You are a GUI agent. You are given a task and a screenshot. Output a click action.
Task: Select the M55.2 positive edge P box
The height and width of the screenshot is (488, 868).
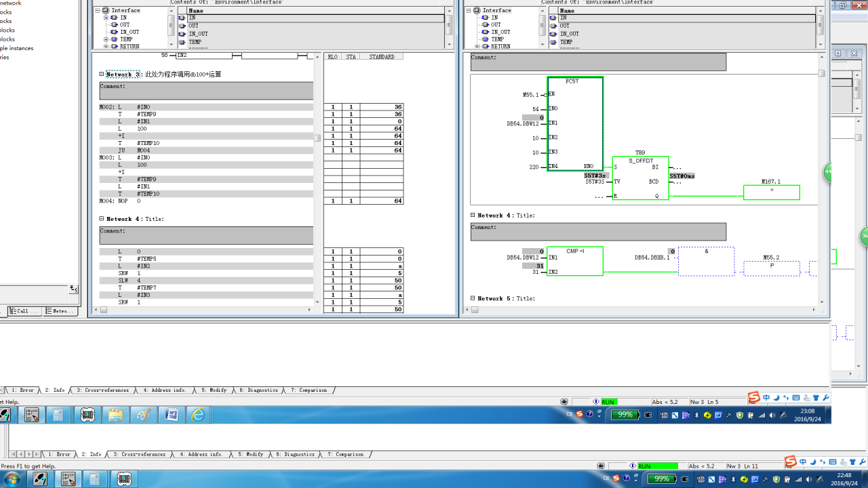tap(771, 268)
